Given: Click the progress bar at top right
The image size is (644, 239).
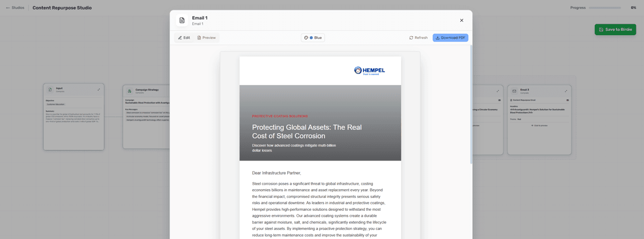Looking at the screenshot, I should [605, 8].
